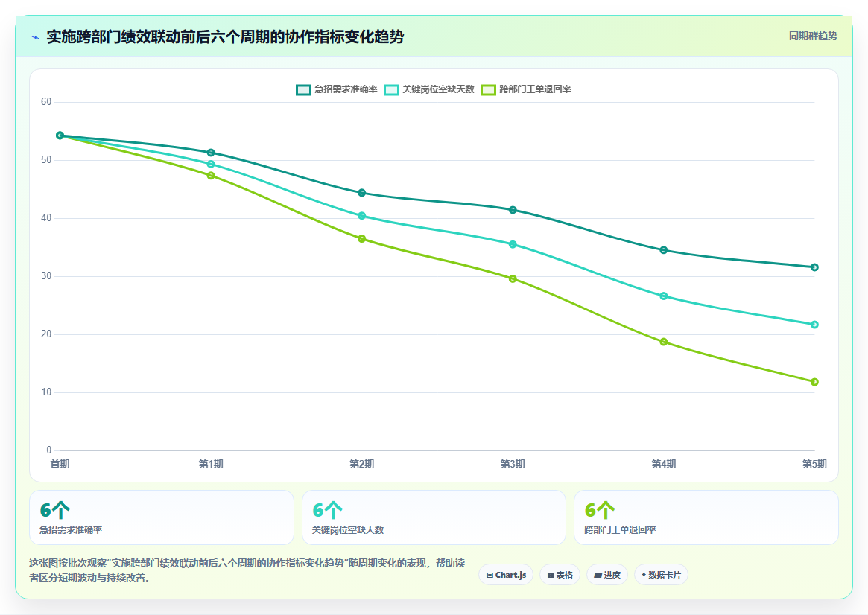The image size is (868, 615).
Task: Open the 数据卡片 tag chip
Action: tap(661, 575)
